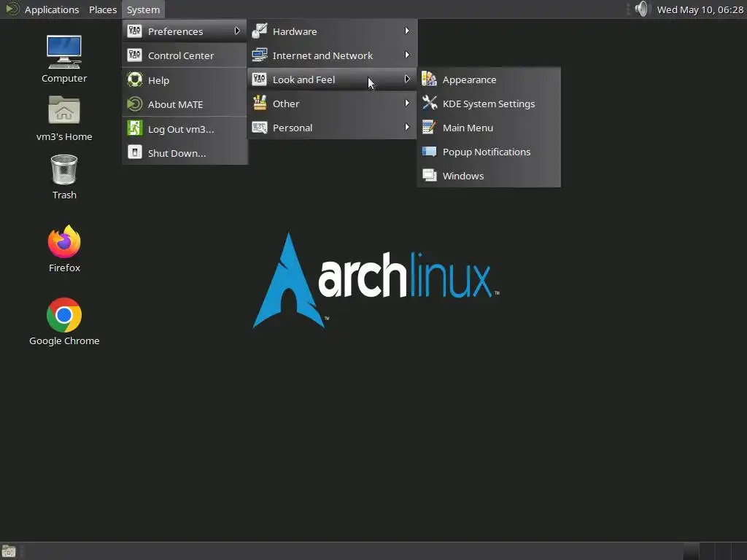Click the Internet and Network monitors icon
Viewport: 747px width, 560px height.
point(259,55)
